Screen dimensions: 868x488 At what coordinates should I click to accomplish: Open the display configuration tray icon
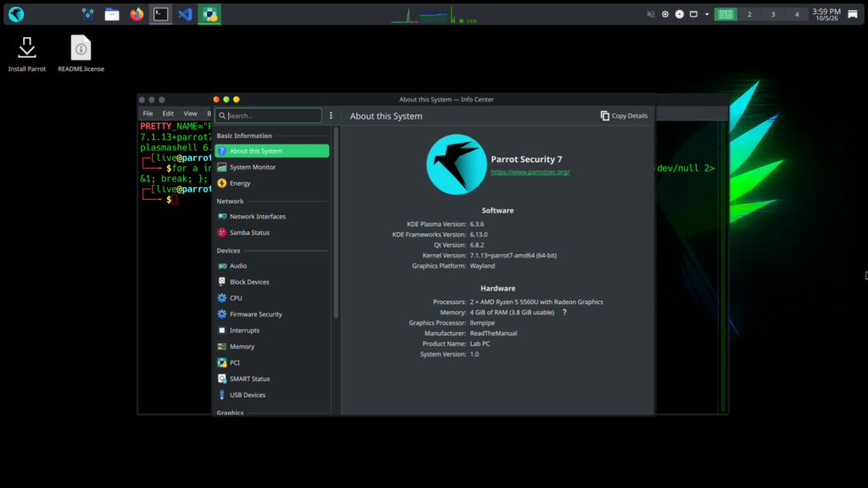pos(693,14)
